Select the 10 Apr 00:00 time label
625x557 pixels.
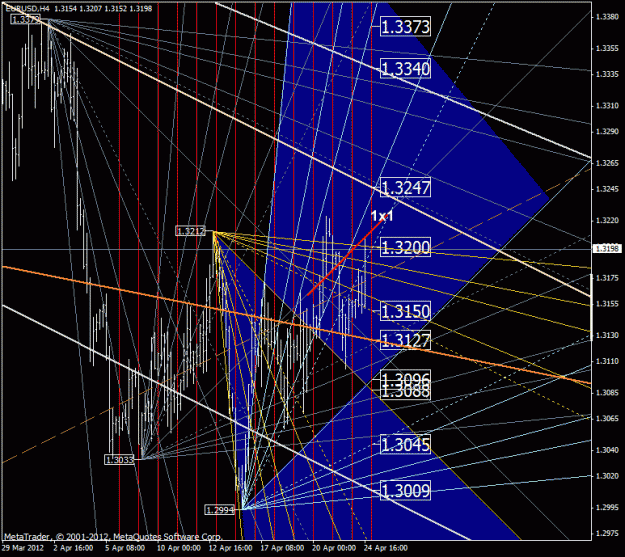(178, 548)
